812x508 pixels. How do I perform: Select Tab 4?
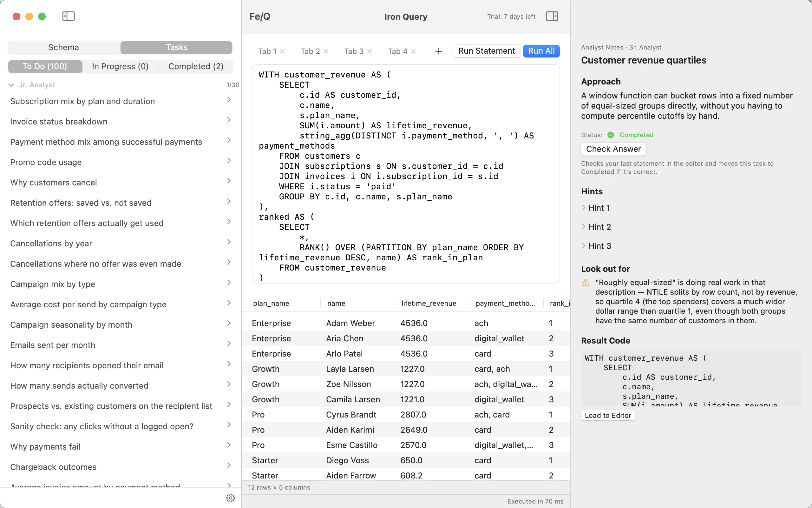point(398,51)
